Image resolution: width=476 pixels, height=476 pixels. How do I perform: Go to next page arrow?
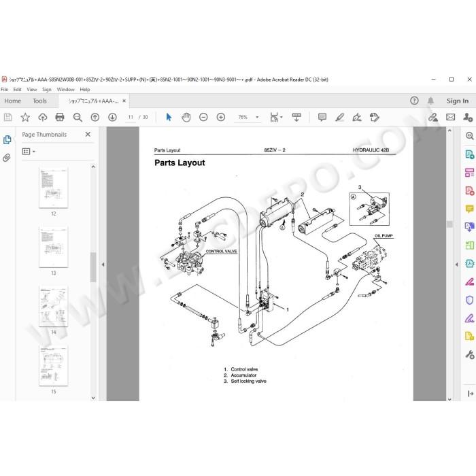coord(112,117)
